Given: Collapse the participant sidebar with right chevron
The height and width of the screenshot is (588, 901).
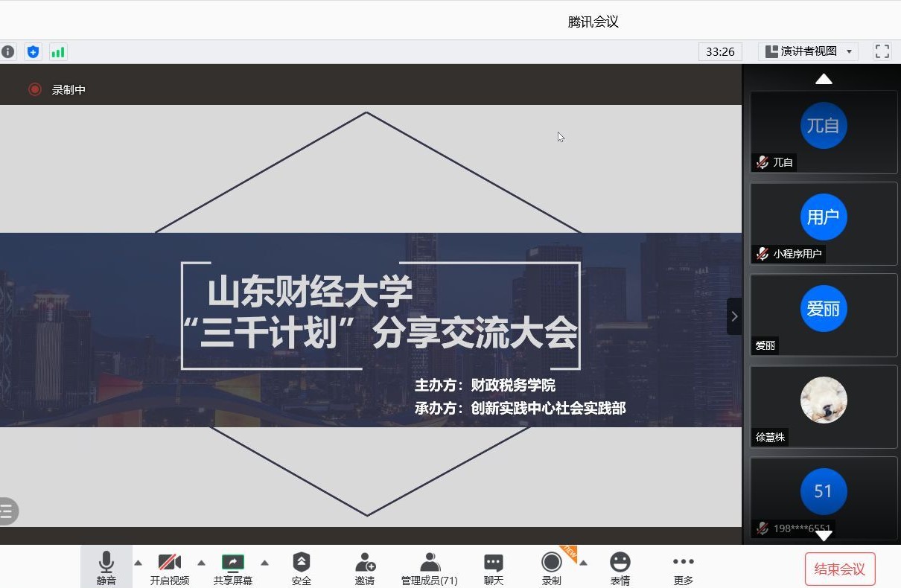Looking at the screenshot, I should [734, 316].
